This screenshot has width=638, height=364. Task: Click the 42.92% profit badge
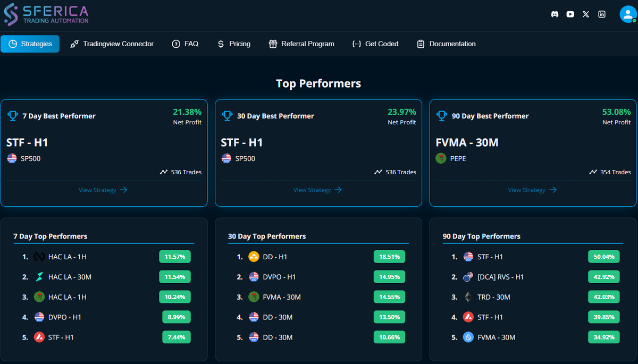coord(604,277)
